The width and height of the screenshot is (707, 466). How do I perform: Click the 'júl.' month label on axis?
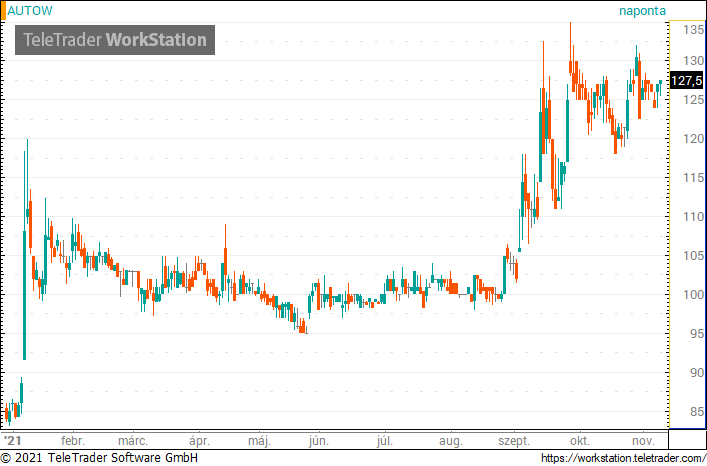pyautogui.click(x=385, y=441)
